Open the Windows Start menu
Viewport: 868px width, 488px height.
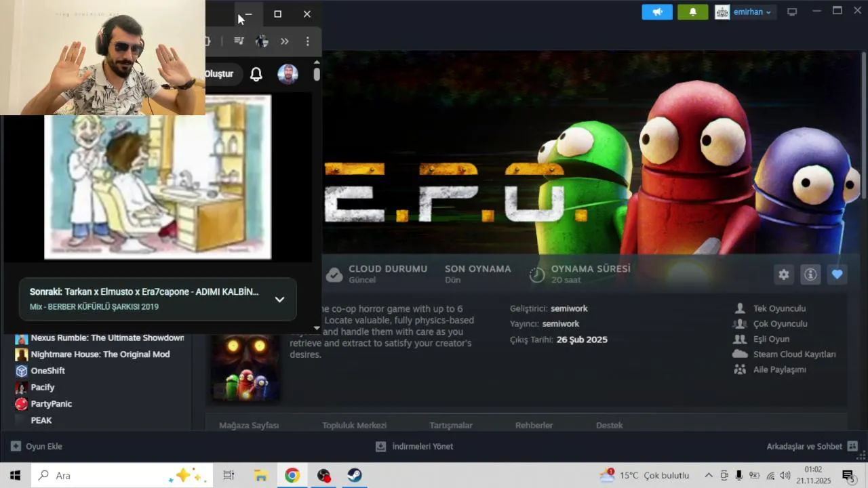pos(15,475)
